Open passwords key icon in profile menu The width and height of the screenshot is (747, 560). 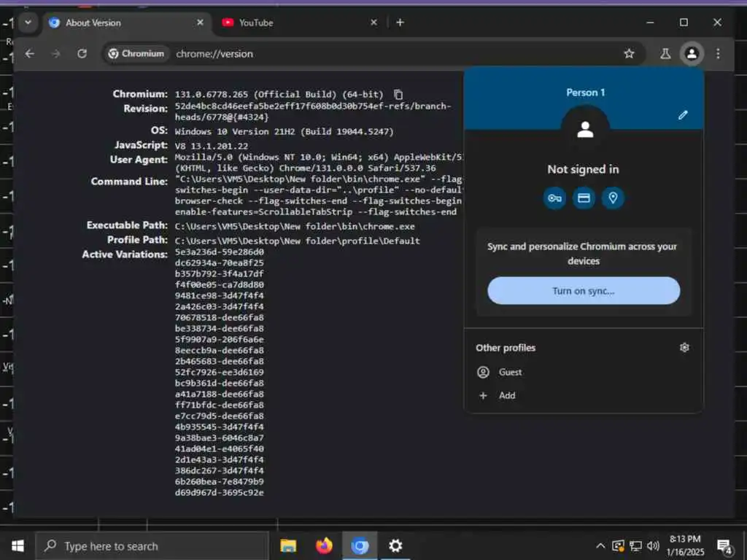point(554,198)
